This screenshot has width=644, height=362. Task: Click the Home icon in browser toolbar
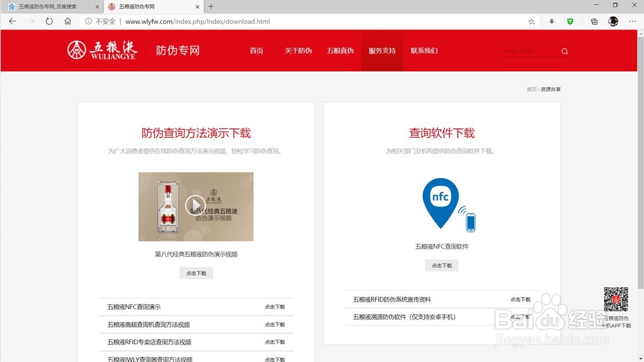click(67, 21)
